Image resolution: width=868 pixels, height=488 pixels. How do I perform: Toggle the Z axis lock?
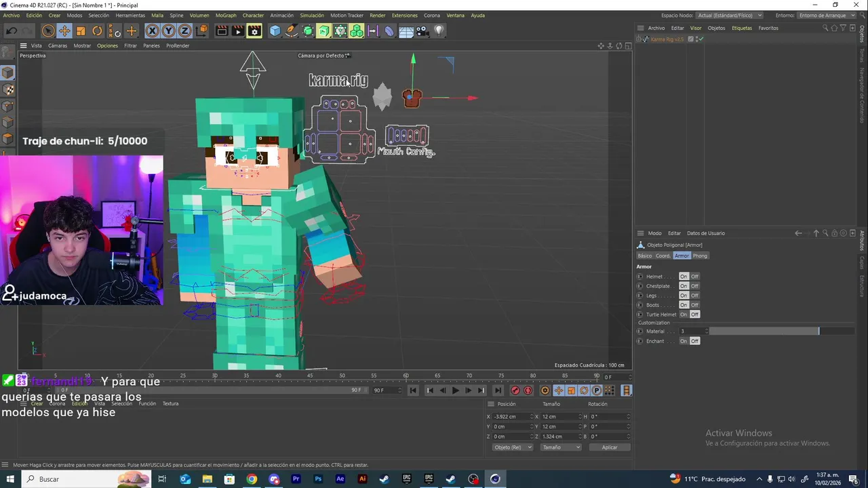click(184, 30)
